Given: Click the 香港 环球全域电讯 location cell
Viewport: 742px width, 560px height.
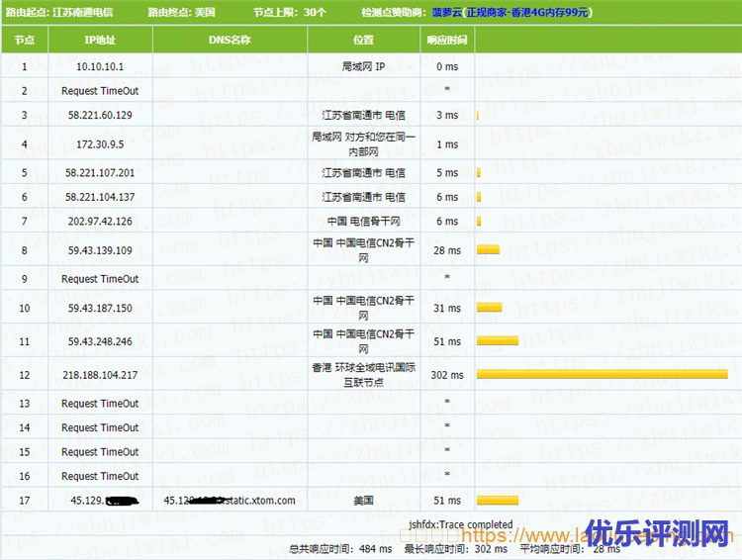Looking at the screenshot, I should click(363, 374).
